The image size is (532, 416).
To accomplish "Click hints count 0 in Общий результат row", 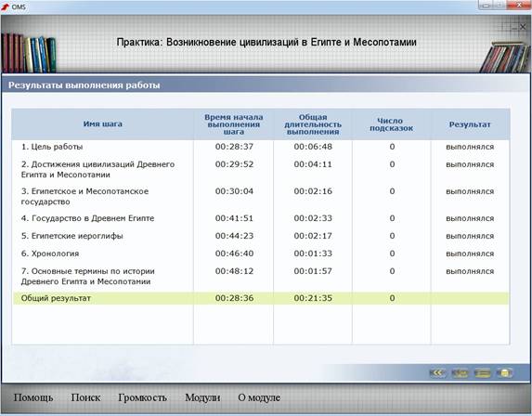I will (392, 298).
